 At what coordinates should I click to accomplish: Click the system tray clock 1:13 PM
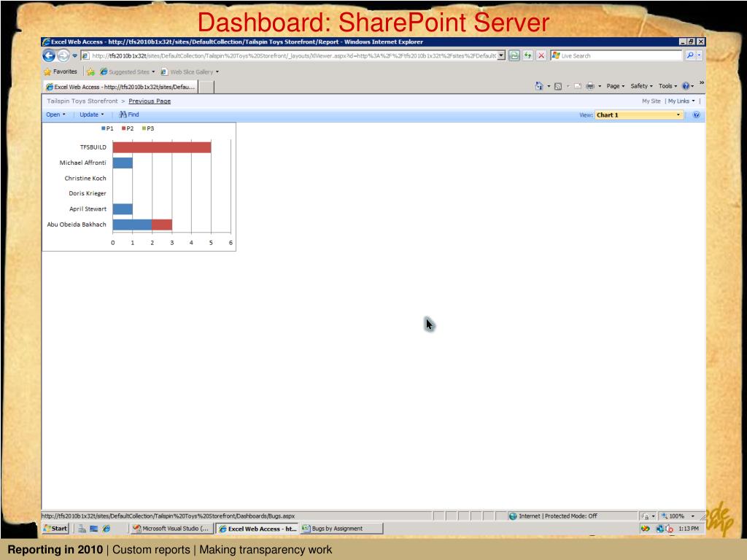click(689, 529)
